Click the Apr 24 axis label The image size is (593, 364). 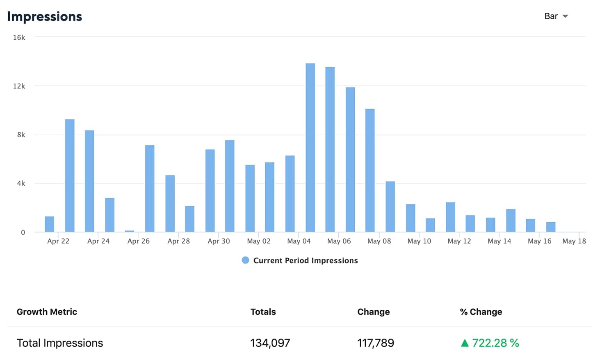coord(98,241)
